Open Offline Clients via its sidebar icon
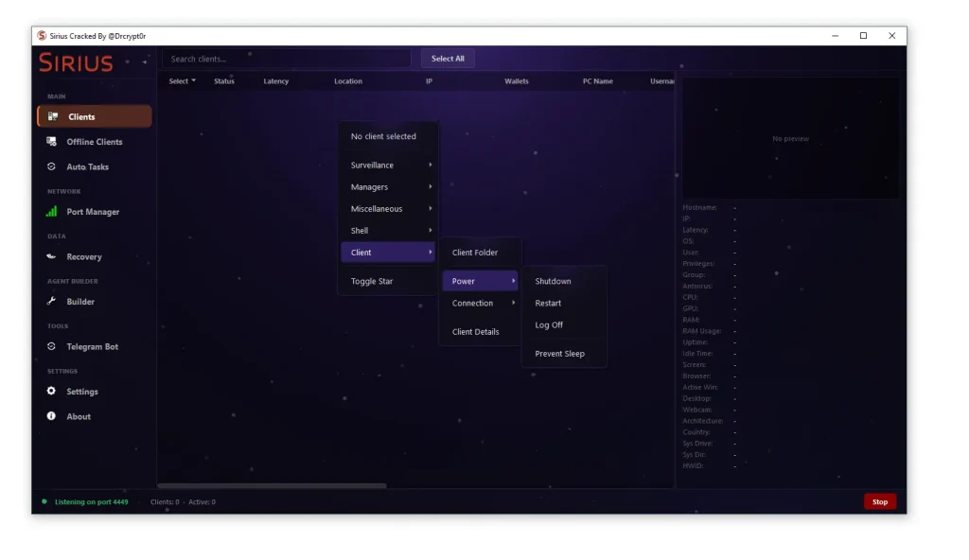Viewport: 969px width, 560px height. [52, 142]
